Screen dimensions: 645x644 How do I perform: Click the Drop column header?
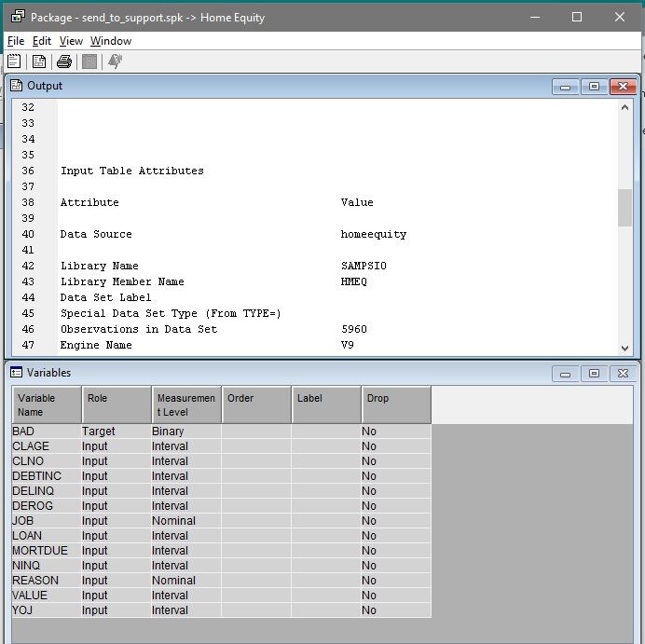point(396,405)
